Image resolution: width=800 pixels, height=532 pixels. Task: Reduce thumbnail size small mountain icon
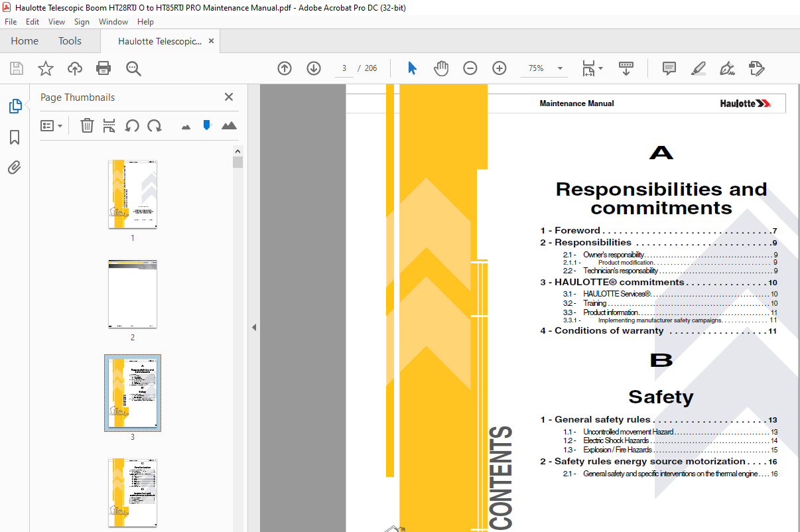click(186, 126)
